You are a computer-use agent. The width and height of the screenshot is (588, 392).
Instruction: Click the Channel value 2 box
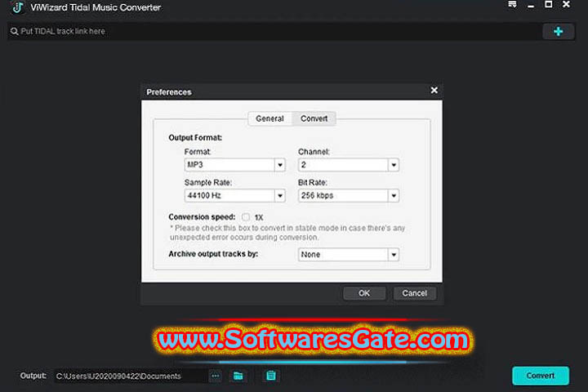pos(349,165)
